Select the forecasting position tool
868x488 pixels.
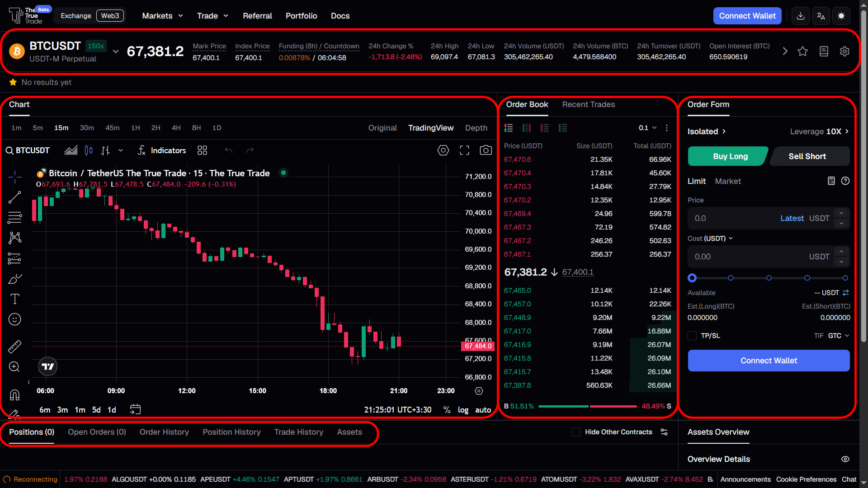pyautogui.click(x=14, y=258)
